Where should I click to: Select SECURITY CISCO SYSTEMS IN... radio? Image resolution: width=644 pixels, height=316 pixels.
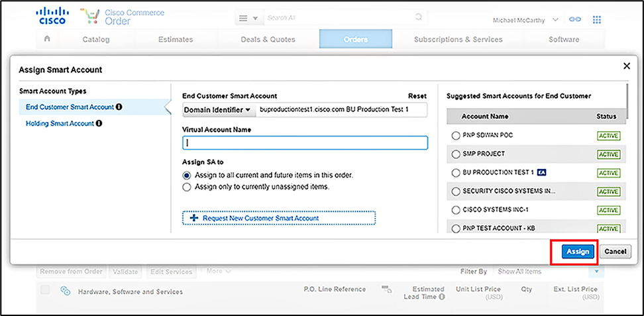point(455,191)
